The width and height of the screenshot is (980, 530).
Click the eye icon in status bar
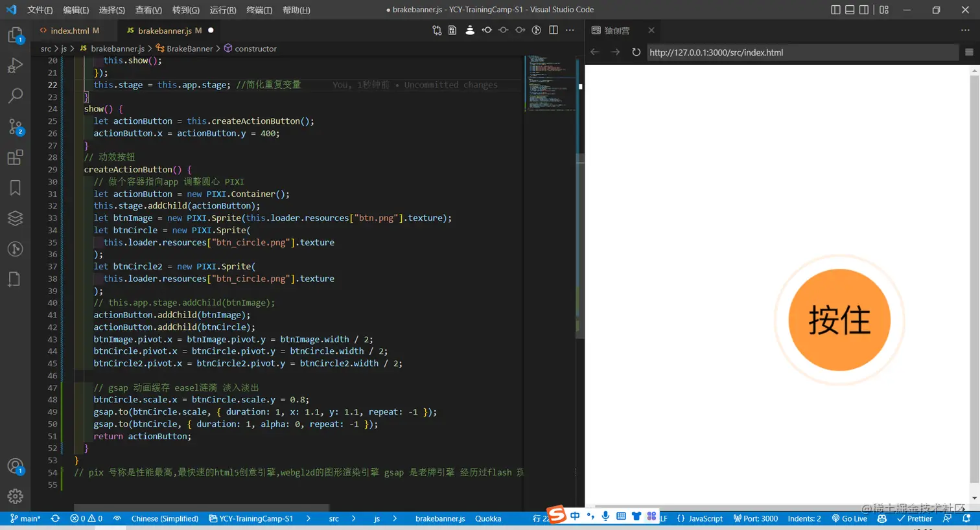[117, 519]
